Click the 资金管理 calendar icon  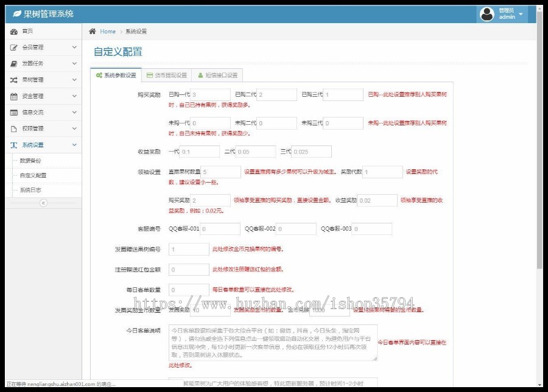tap(13, 95)
